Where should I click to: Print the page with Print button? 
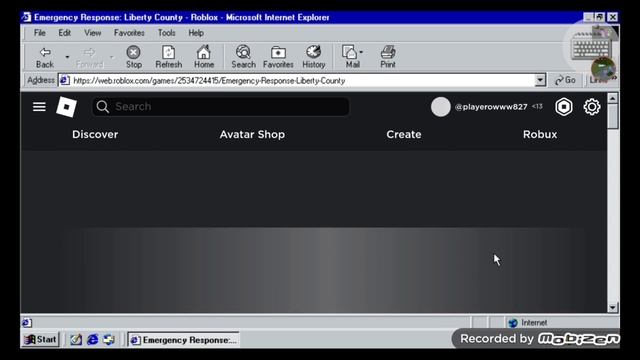(x=388, y=57)
